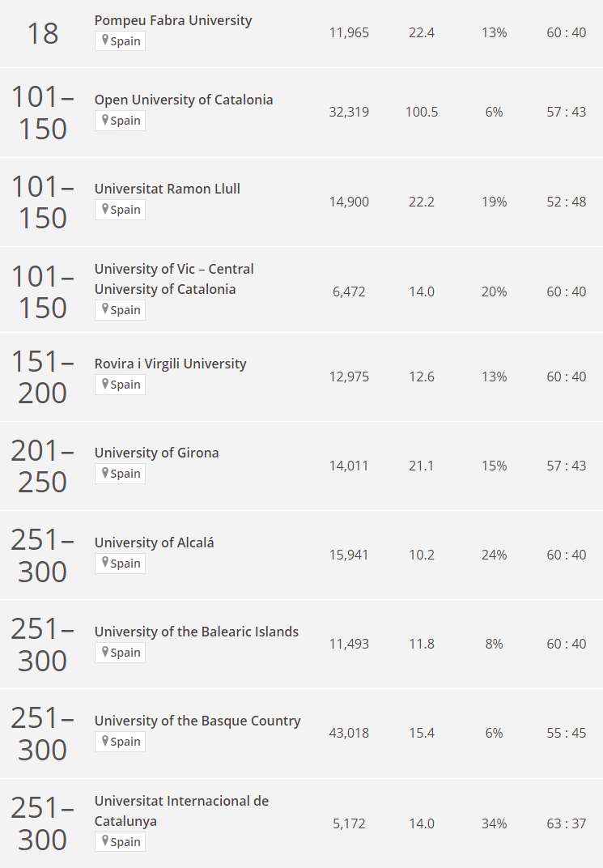
Task: Visit Rovira i Virgili University page
Action: tap(171, 364)
